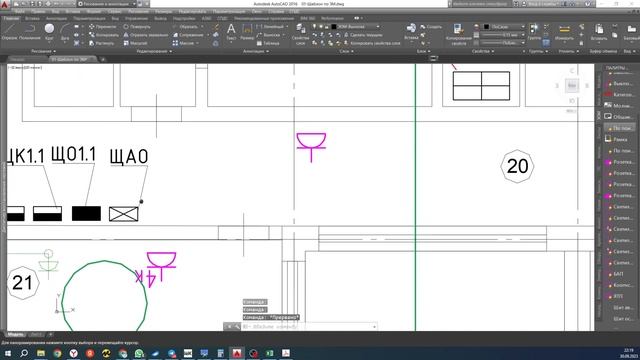This screenshot has height=360, width=640.
Task: Click the current layer color swatch
Action: click(333, 27)
